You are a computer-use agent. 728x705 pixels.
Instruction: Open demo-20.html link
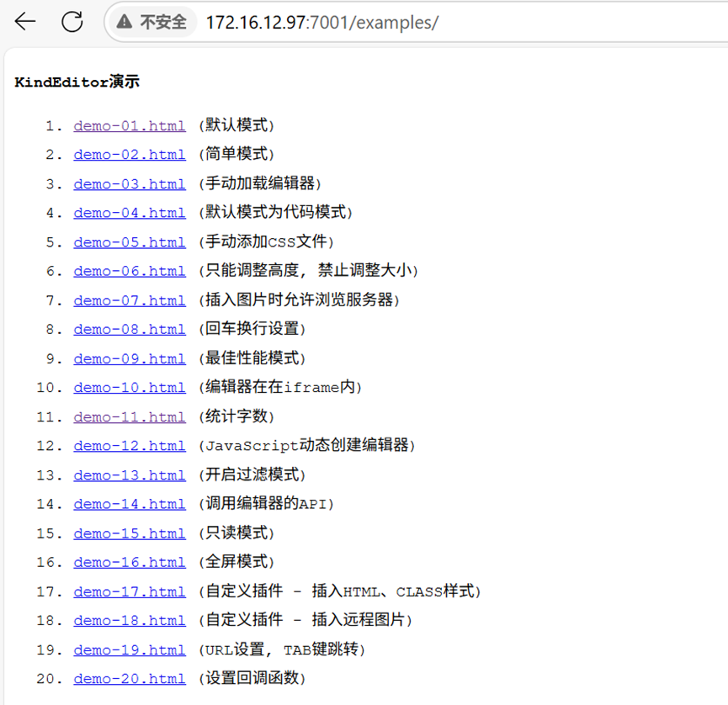130,679
